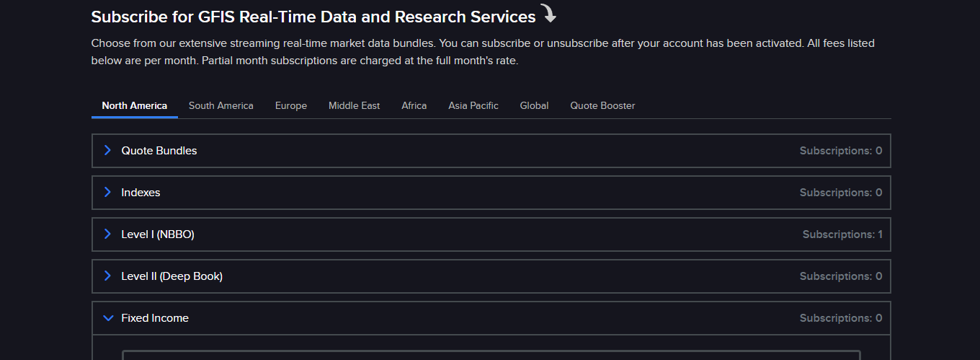Switch to the Africa tab
Image resolution: width=980 pixels, height=360 pixels.
click(x=414, y=105)
